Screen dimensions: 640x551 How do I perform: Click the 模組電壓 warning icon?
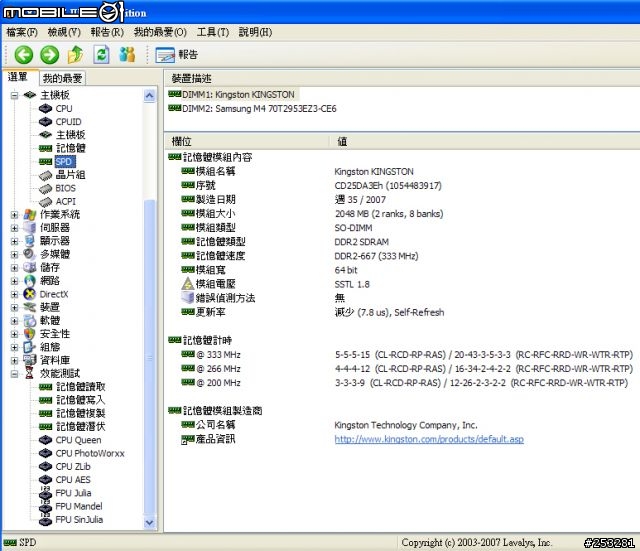pos(187,284)
